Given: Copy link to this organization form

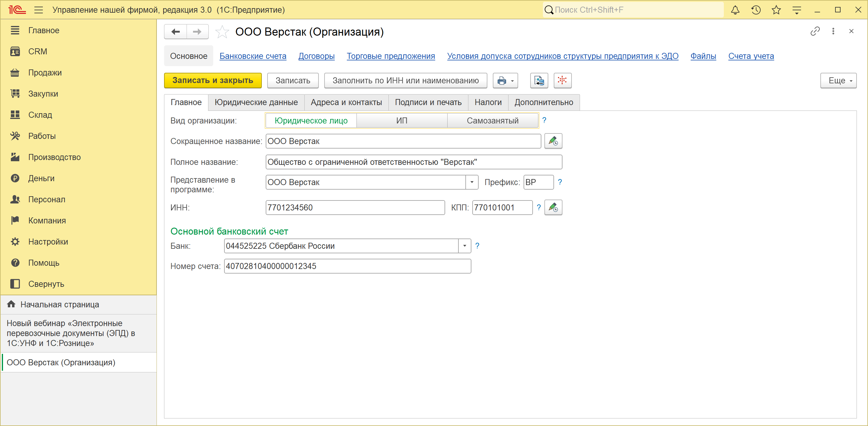Looking at the screenshot, I should pyautogui.click(x=815, y=31).
